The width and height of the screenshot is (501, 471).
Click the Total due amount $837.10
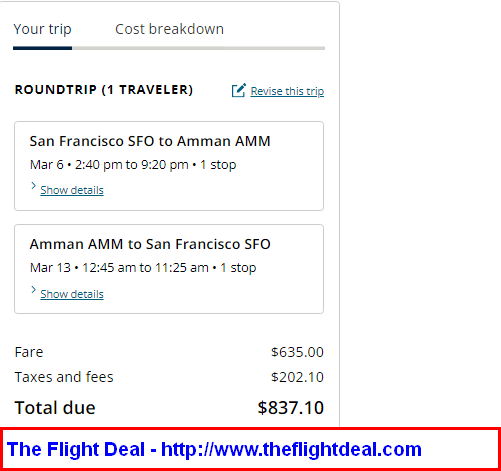290,408
